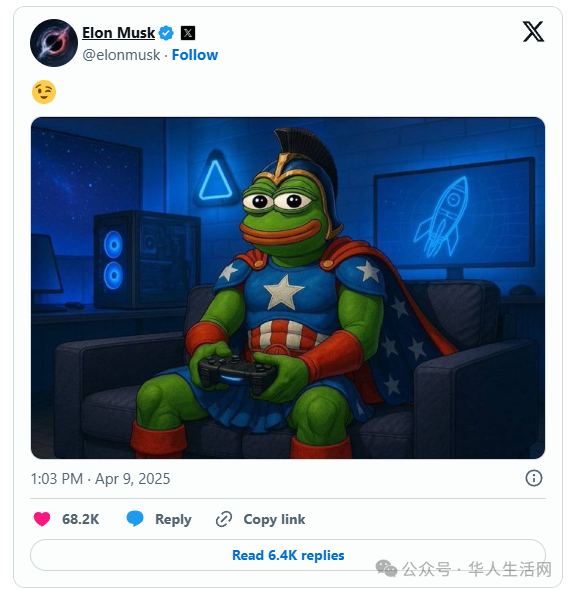Click the blue reply speech bubble icon
This screenshot has height=592, width=570.
point(135,519)
